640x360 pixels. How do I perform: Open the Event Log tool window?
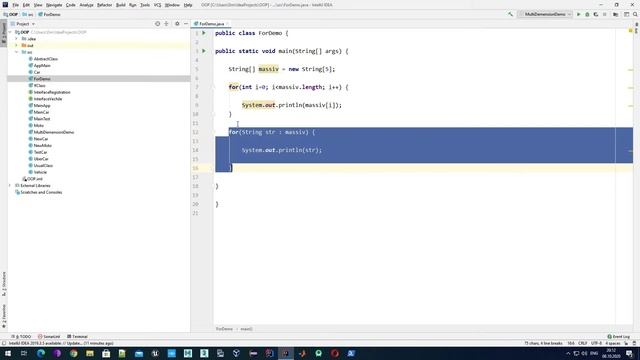pyautogui.click(x=618, y=337)
